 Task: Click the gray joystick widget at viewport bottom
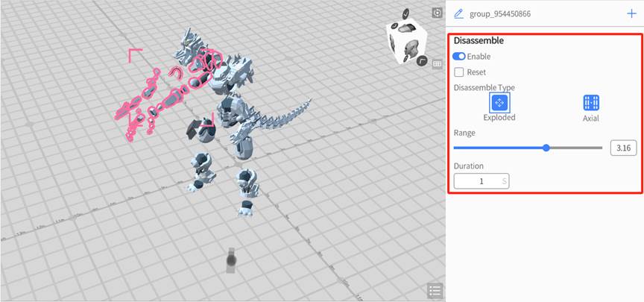pos(231,260)
